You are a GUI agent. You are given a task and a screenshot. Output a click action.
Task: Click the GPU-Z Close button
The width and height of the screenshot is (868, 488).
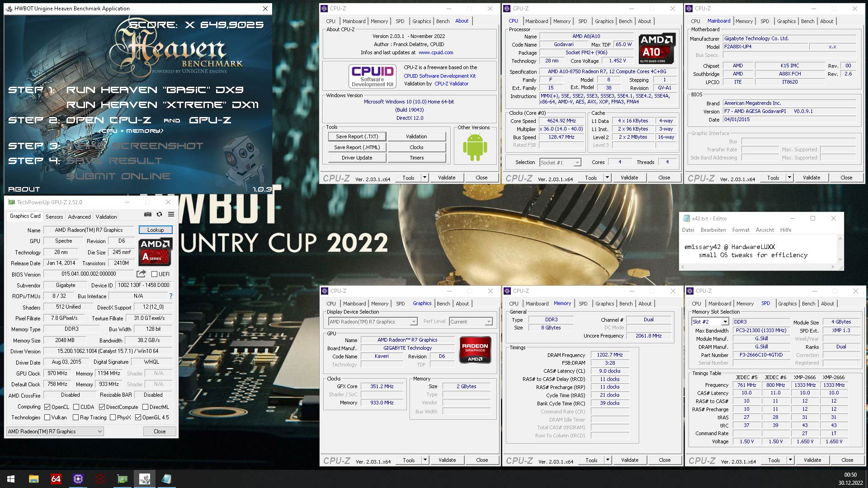(160, 432)
